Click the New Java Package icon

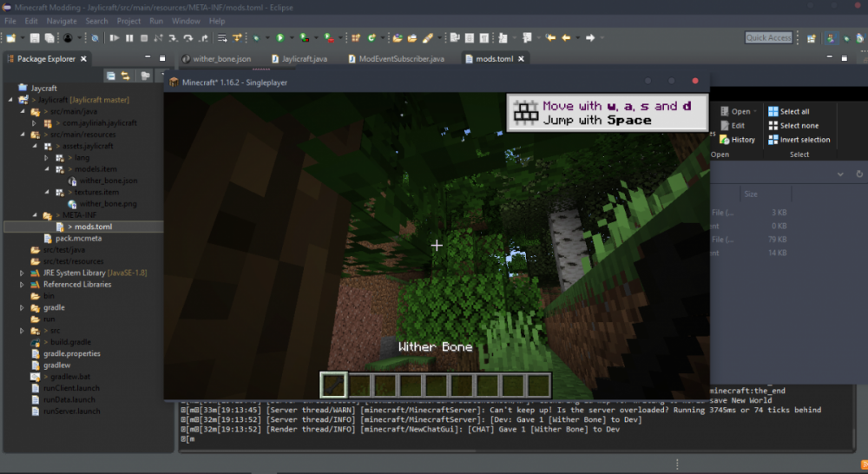(x=356, y=37)
